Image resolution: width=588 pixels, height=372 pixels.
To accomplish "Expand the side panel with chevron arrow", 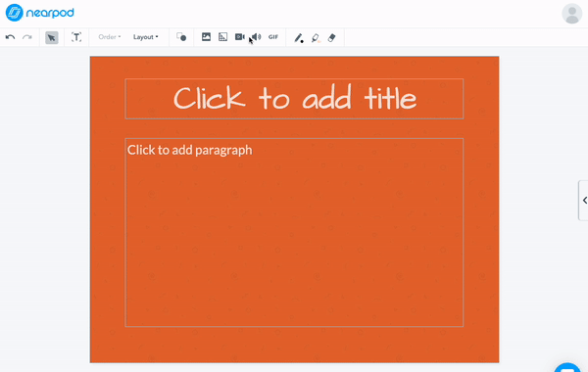I will pos(584,200).
